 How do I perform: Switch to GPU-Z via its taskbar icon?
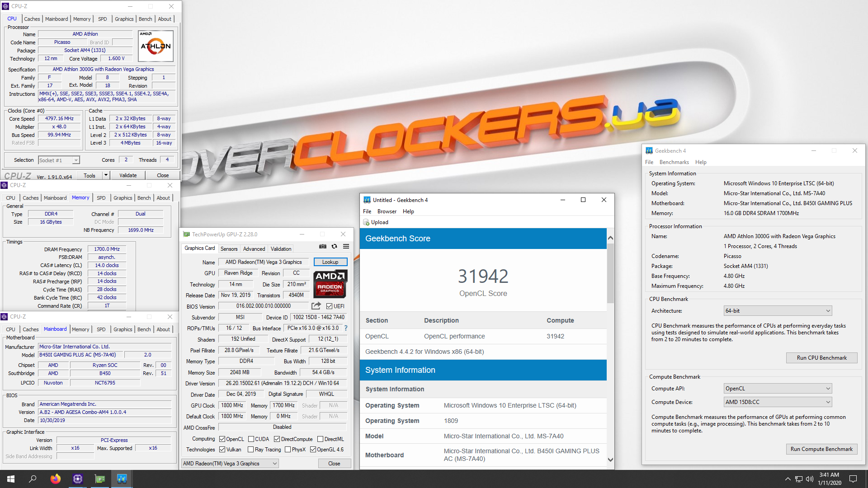100,479
